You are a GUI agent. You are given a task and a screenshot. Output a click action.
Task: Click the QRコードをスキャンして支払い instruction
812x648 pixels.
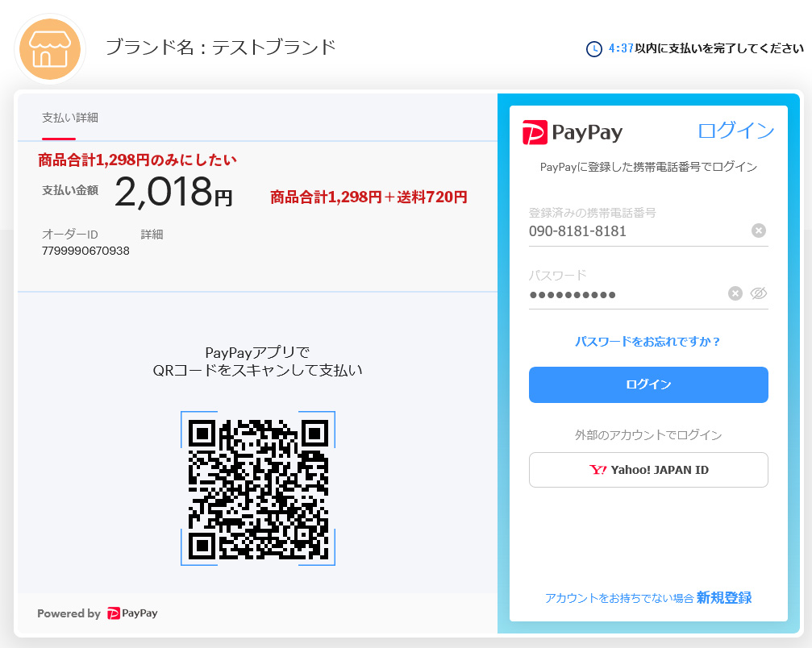pyautogui.click(x=258, y=371)
